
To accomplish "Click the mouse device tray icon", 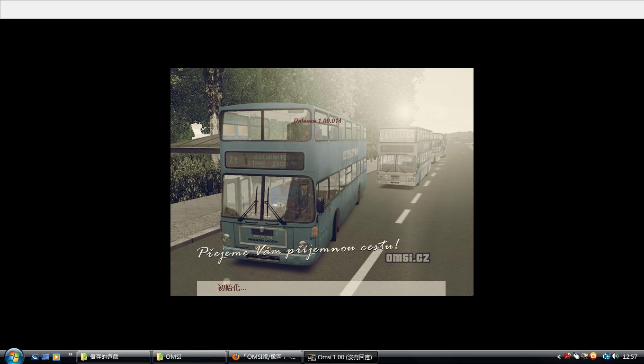I will coord(576,356).
